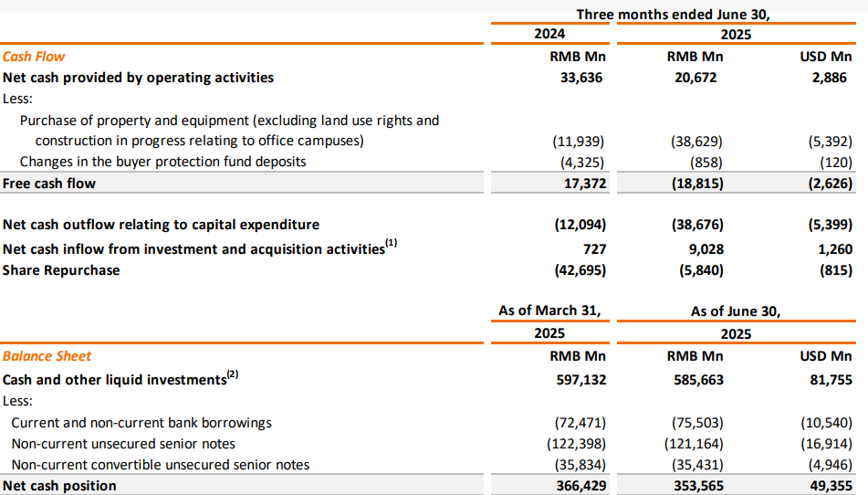This screenshot has height=495, width=868.
Task: Click Changes in the buyer protection fund deposits
Action: [163, 162]
